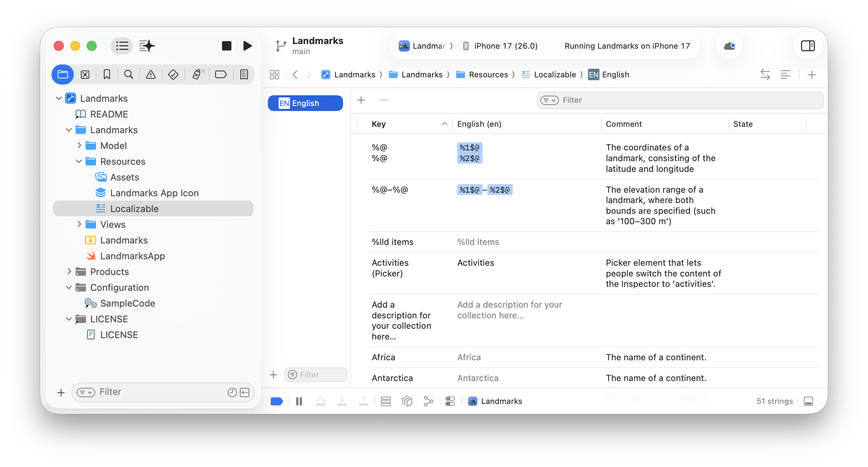Add a language with bottom plus
Image resolution: width=868 pixels, height=467 pixels.
274,375
